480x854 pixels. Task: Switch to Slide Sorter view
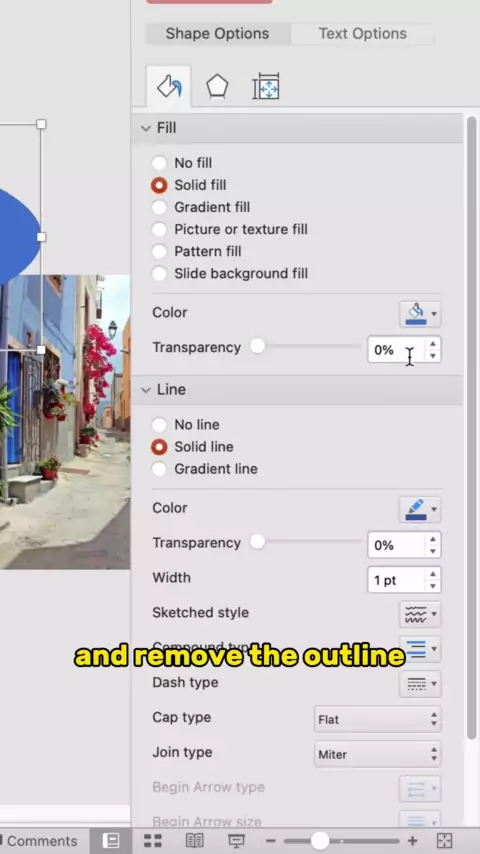click(x=153, y=841)
